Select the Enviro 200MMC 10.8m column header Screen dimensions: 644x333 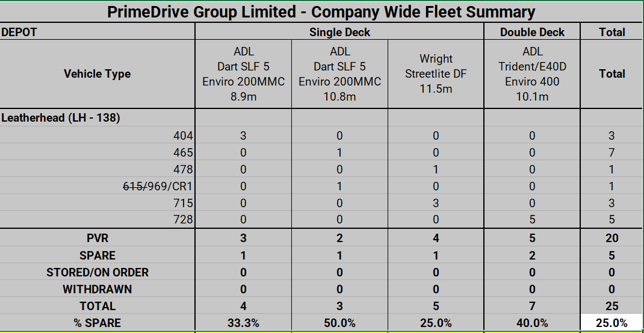tap(339, 74)
